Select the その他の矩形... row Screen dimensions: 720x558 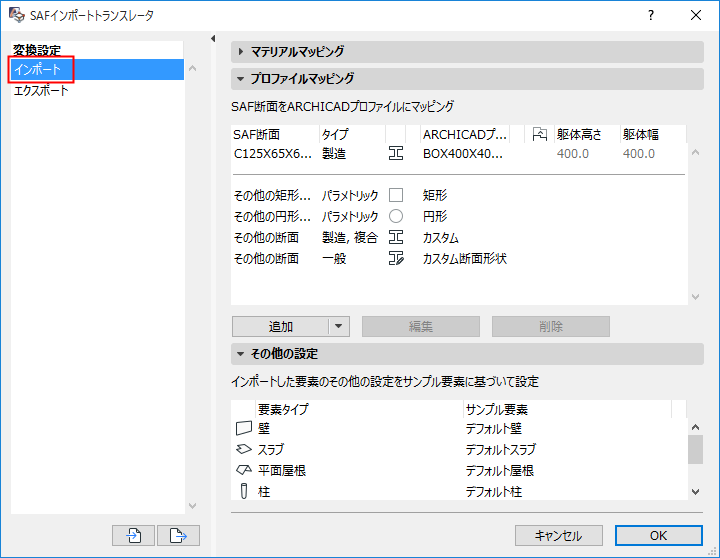[459, 195]
